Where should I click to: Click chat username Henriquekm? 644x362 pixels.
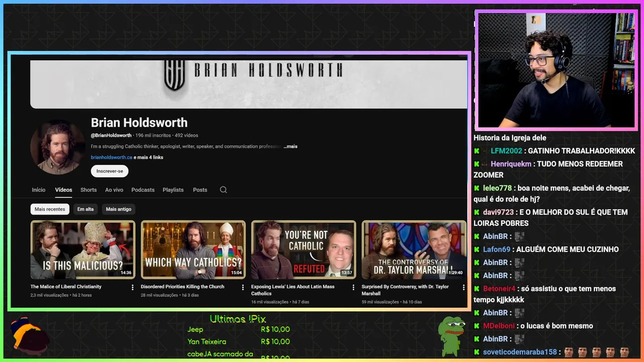[x=511, y=164]
